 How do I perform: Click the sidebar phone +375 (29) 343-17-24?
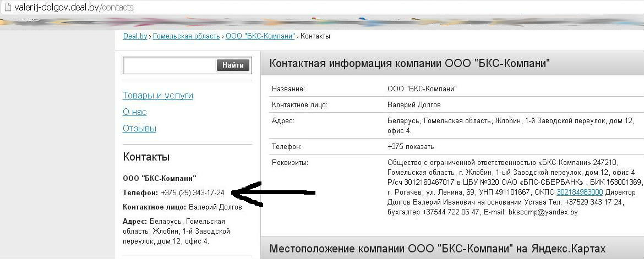(x=193, y=193)
